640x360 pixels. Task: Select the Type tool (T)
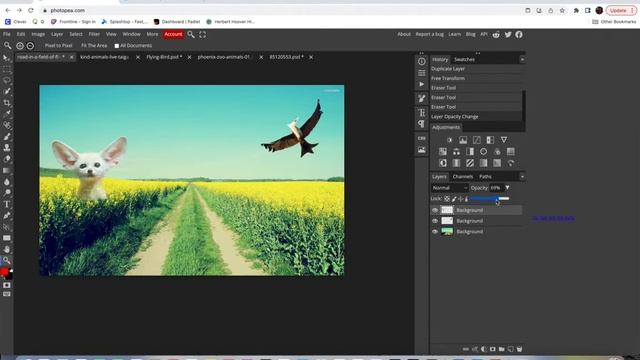[7, 204]
